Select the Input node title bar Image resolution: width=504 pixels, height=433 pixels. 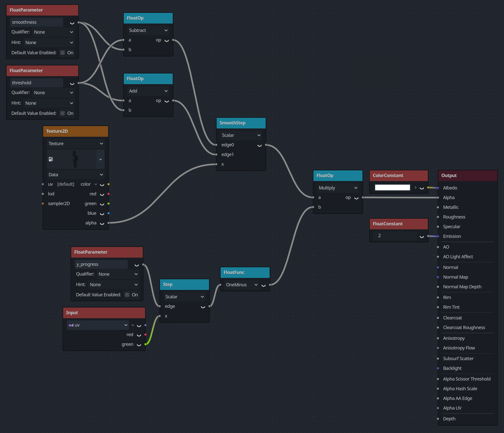pos(104,313)
